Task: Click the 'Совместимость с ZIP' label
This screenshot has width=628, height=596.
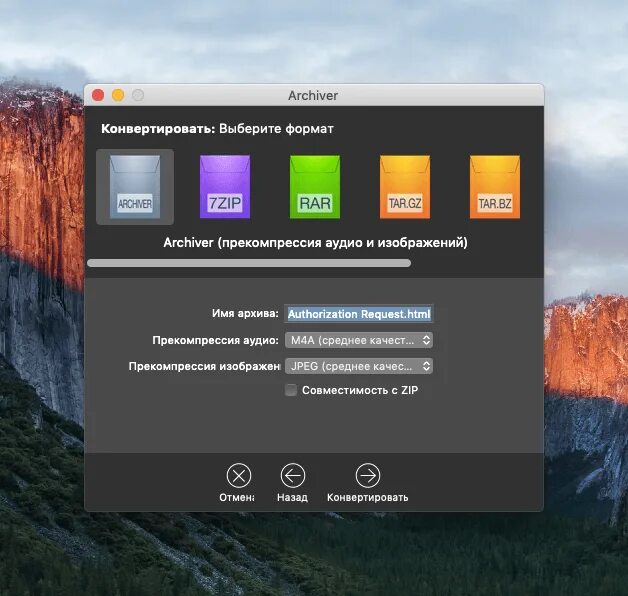Action: pos(360,390)
